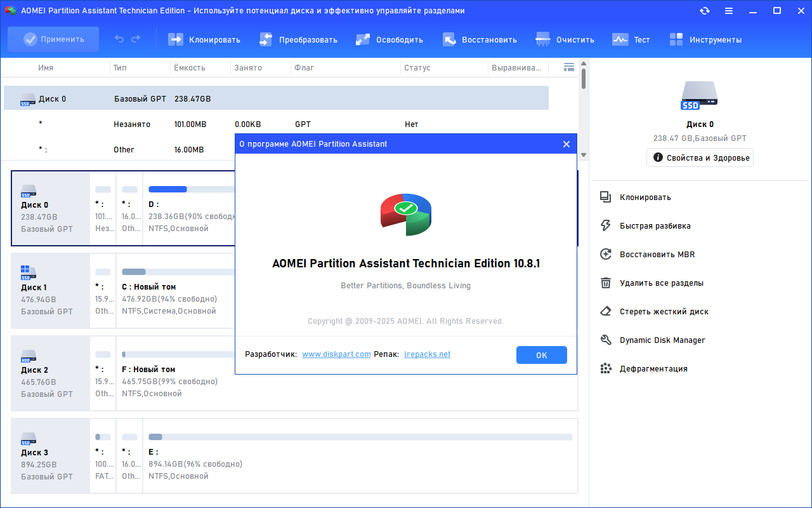Viewport: 812px width, 508px height.
Task: Open the www.diskpart.com link
Action: coord(336,354)
